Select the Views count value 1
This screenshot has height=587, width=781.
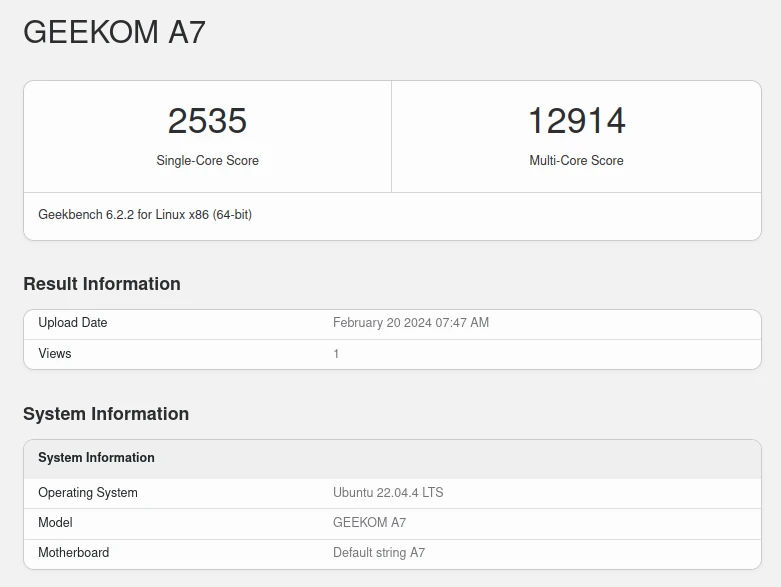click(x=336, y=354)
